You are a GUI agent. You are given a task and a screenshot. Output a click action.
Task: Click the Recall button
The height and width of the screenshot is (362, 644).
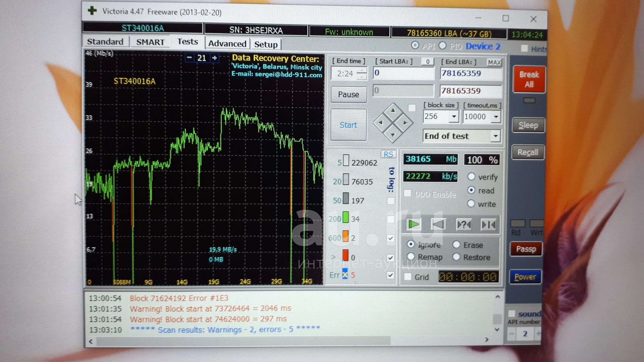528,152
